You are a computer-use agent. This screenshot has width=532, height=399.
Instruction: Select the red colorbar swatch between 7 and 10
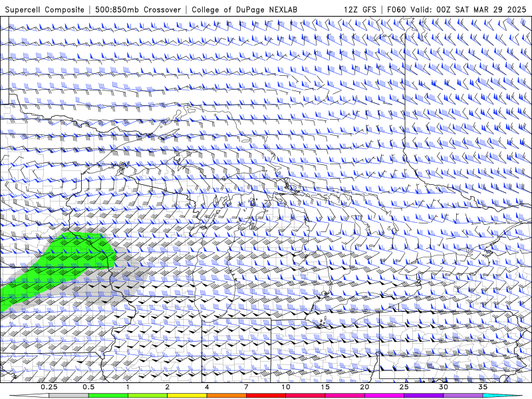pos(266,396)
